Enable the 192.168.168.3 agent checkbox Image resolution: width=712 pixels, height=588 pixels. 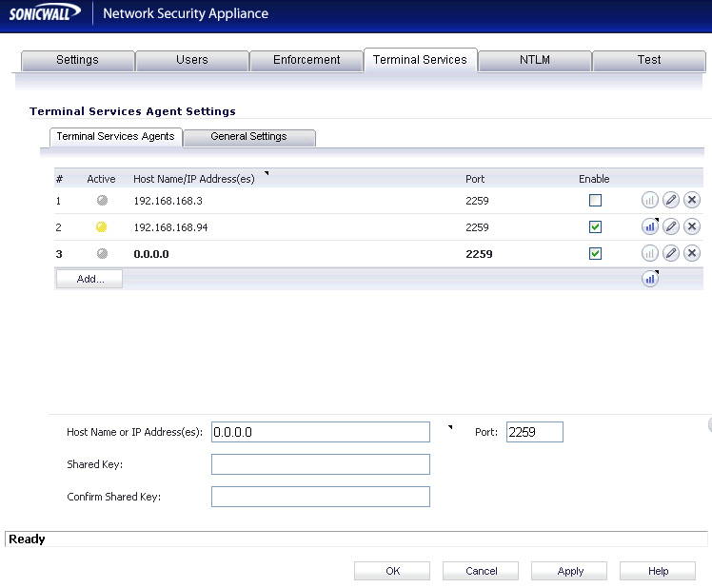point(595,201)
